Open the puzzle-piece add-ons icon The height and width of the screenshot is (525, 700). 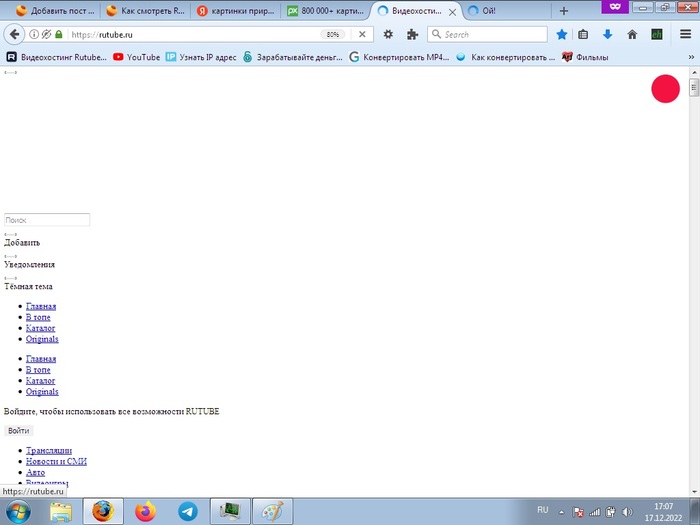412,34
